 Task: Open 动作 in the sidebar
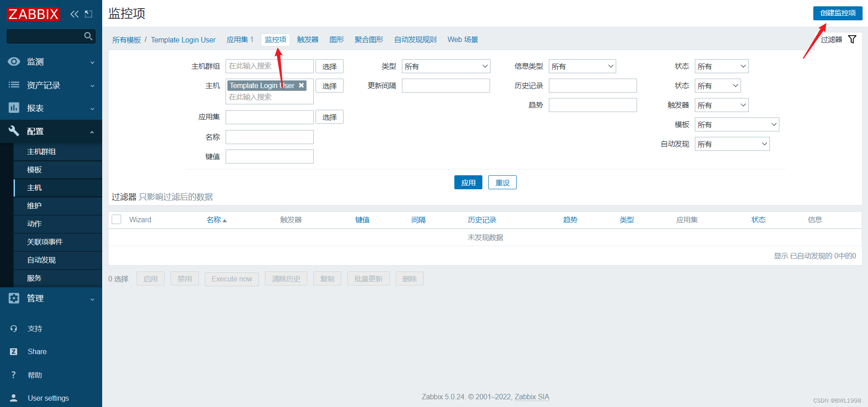tap(58, 224)
